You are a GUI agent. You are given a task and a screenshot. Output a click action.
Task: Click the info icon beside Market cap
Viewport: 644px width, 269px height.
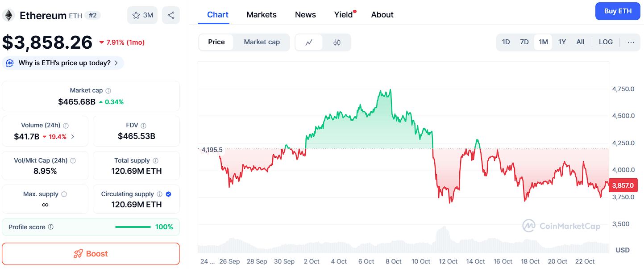[x=108, y=91]
